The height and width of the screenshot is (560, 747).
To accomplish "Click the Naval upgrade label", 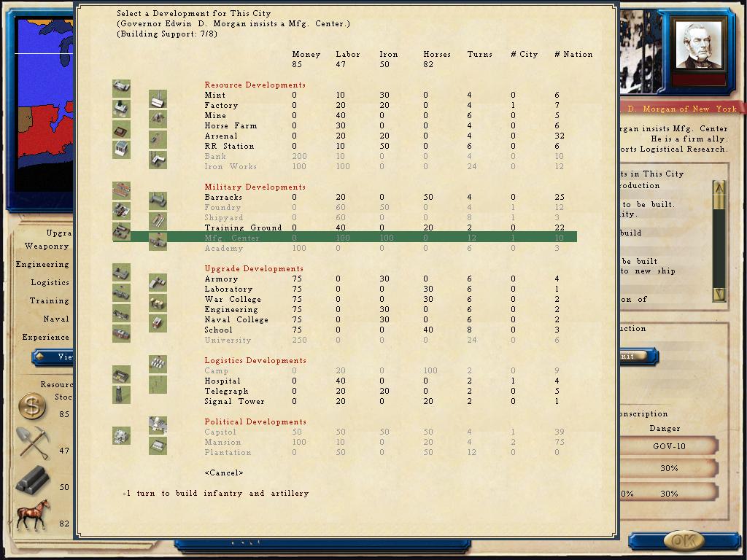I will tap(56, 319).
